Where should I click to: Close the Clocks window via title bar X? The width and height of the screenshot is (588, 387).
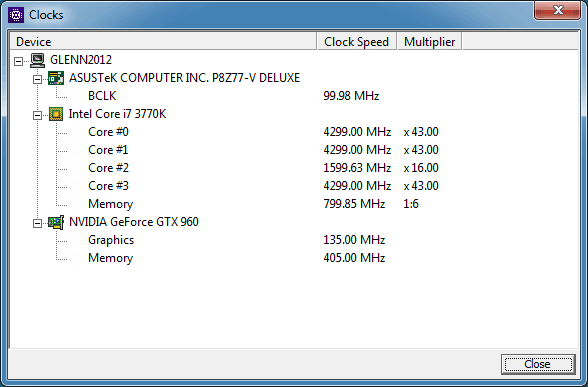click(558, 10)
